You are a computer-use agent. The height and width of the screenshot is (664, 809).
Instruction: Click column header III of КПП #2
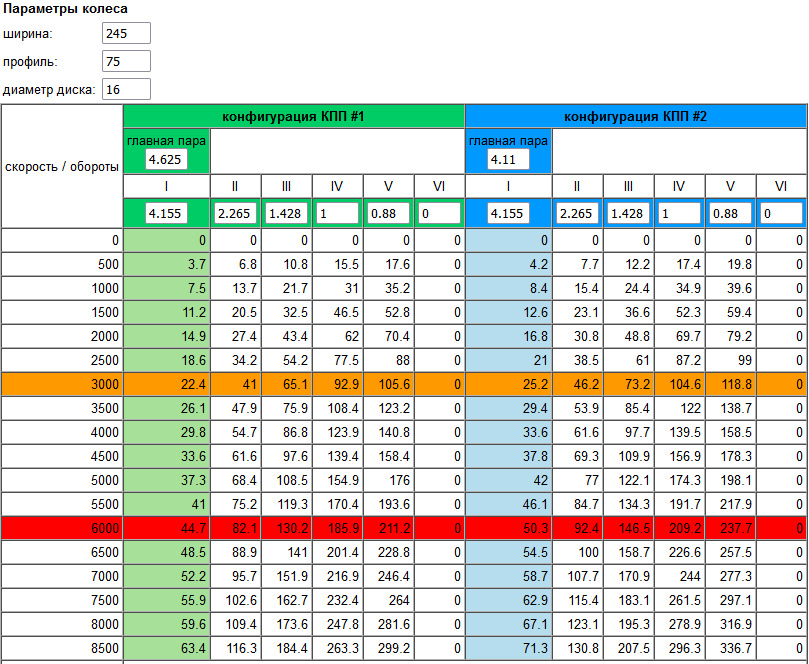tap(628, 186)
